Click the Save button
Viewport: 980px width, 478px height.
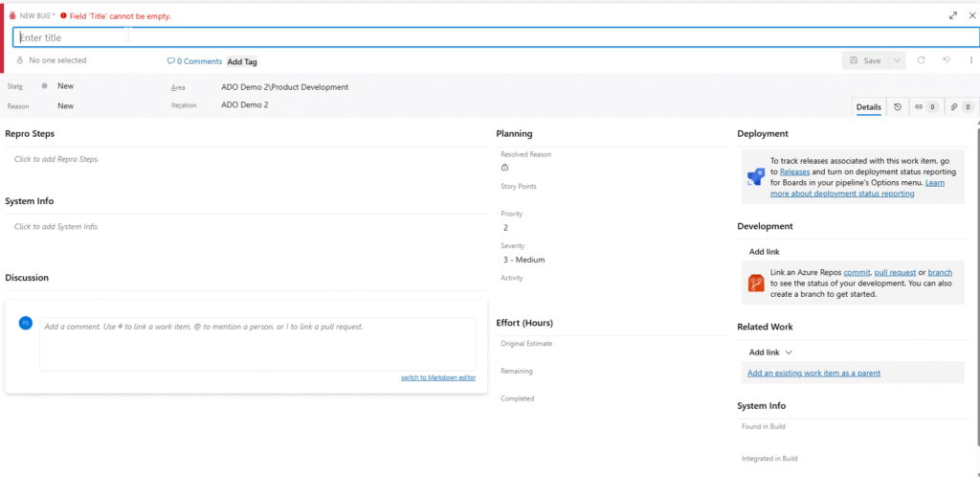tap(865, 60)
